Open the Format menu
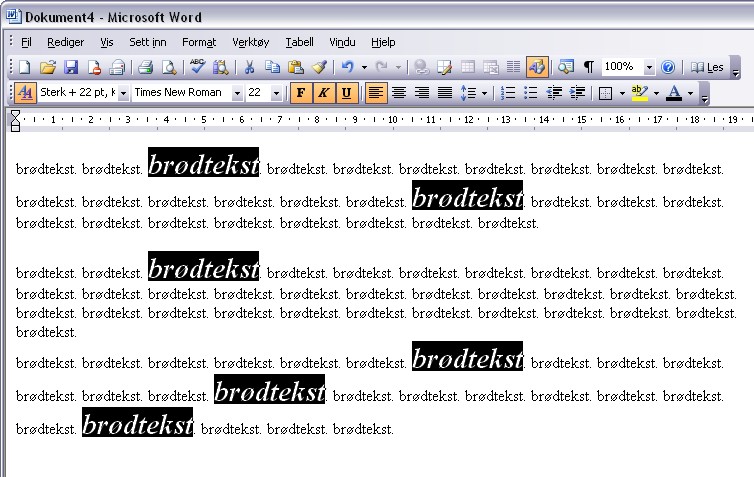754x477 pixels. [x=199, y=42]
